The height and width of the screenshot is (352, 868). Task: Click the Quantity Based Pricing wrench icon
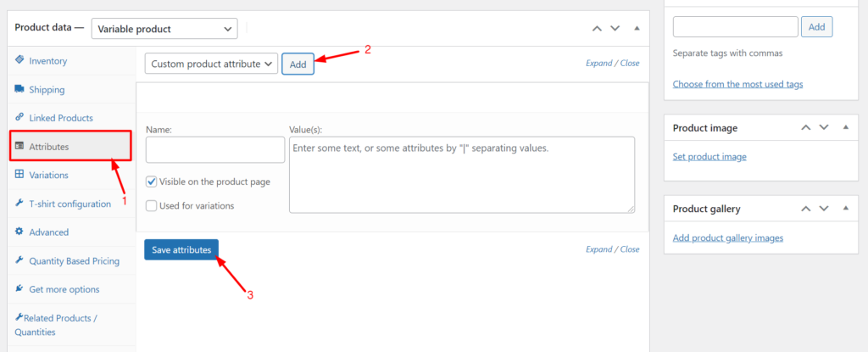click(19, 260)
